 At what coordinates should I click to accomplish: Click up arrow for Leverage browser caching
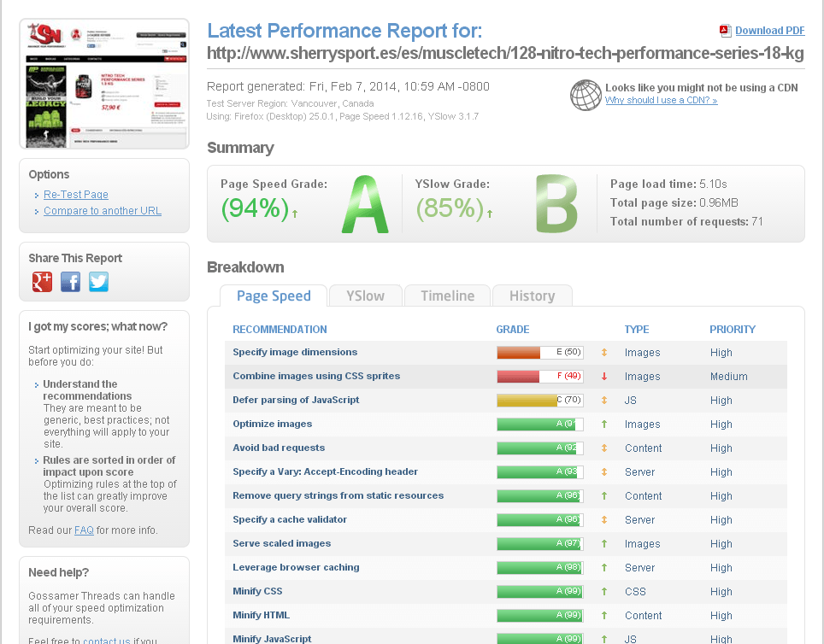[x=604, y=567]
